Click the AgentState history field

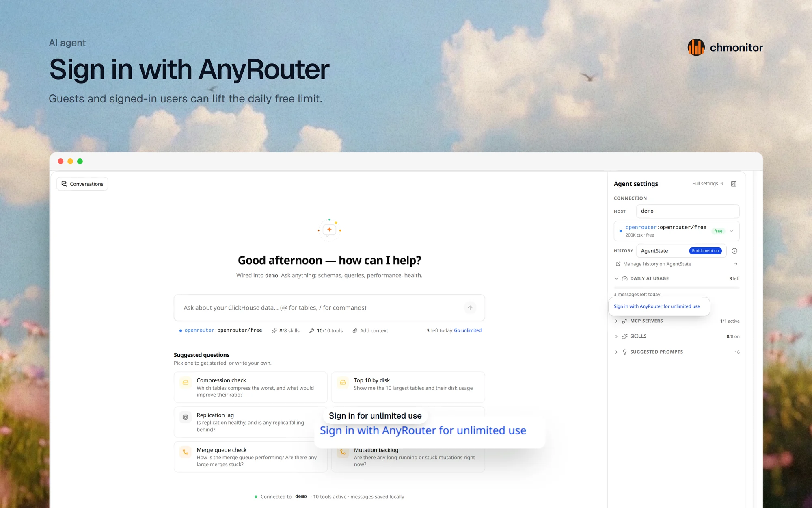tap(681, 251)
